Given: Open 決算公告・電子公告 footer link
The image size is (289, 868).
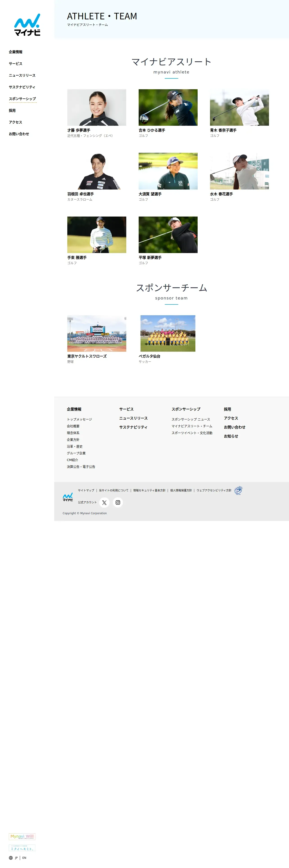Looking at the screenshot, I should (81, 467).
